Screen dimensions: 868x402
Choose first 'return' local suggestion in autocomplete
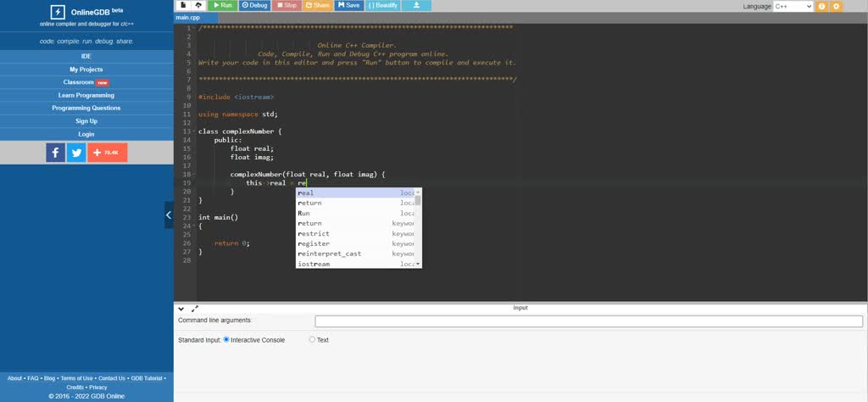[x=355, y=204]
